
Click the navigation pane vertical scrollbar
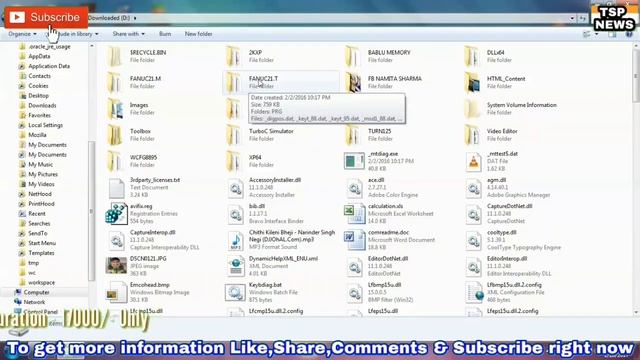point(92,210)
